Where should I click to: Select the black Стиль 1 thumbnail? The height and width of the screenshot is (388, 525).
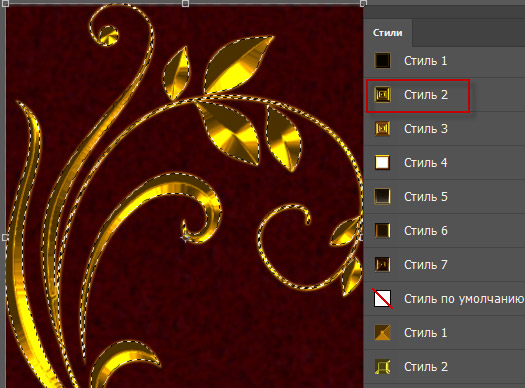(382, 61)
